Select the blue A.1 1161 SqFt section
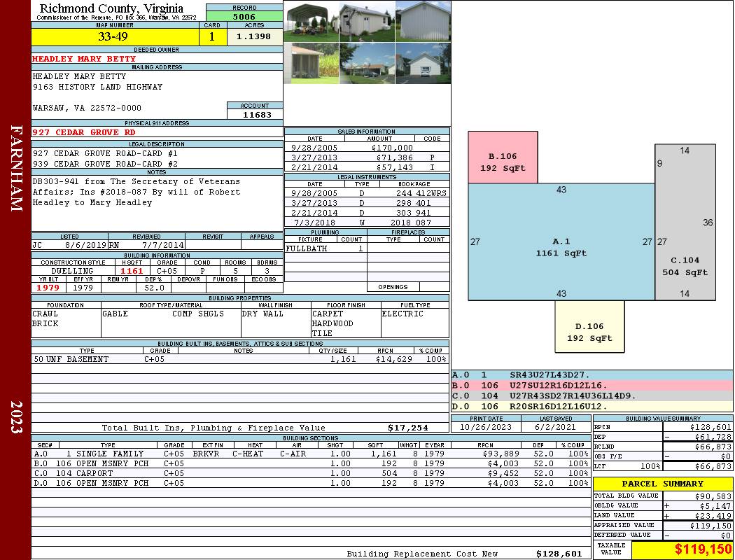Viewport: 735px width, 560px height. [561, 241]
